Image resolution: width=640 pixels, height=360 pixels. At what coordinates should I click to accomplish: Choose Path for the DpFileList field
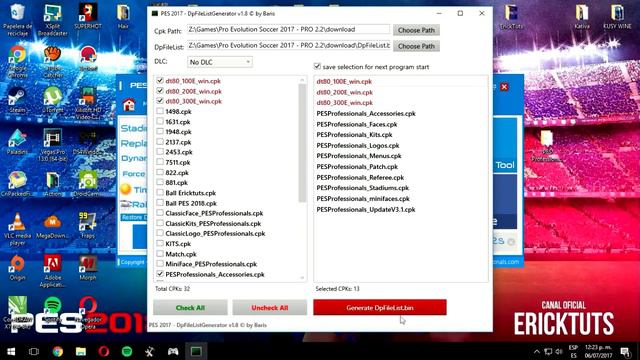(x=416, y=46)
